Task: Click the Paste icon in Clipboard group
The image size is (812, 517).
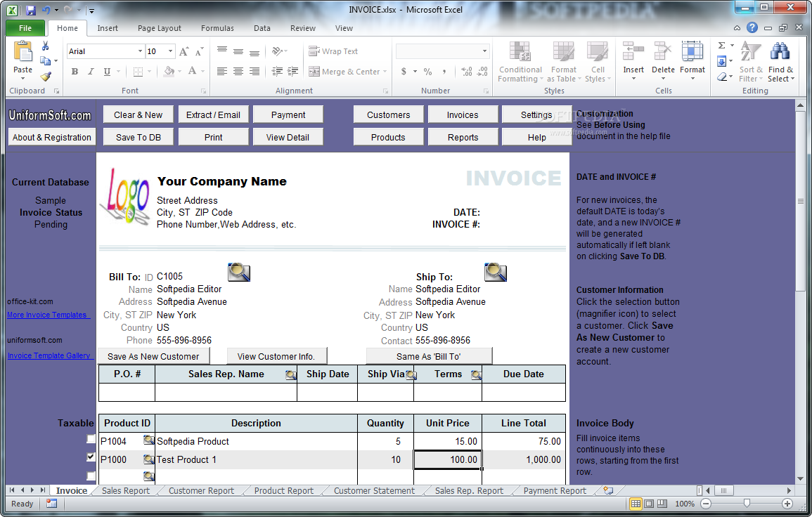Action: point(22,53)
